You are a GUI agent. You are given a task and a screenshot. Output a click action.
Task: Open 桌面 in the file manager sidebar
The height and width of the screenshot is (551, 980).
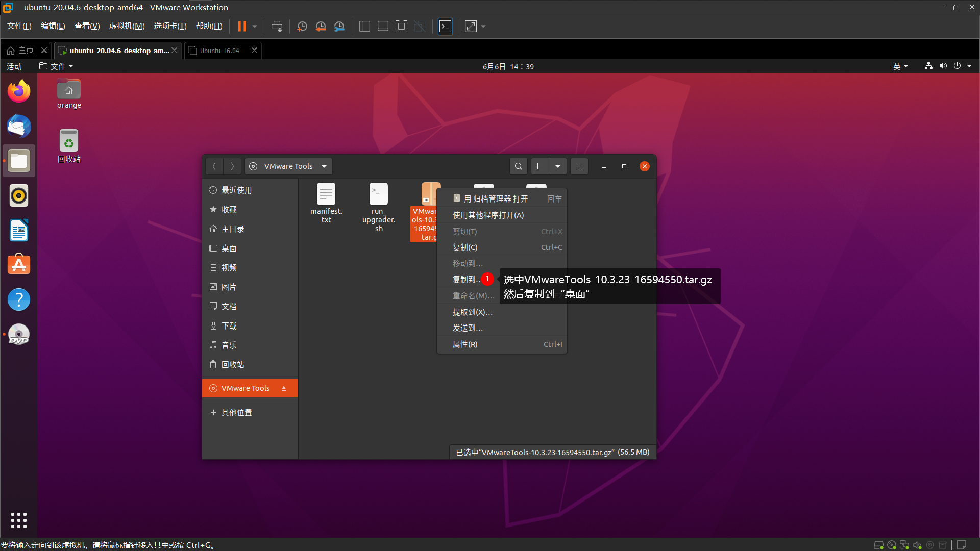tap(229, 248)
